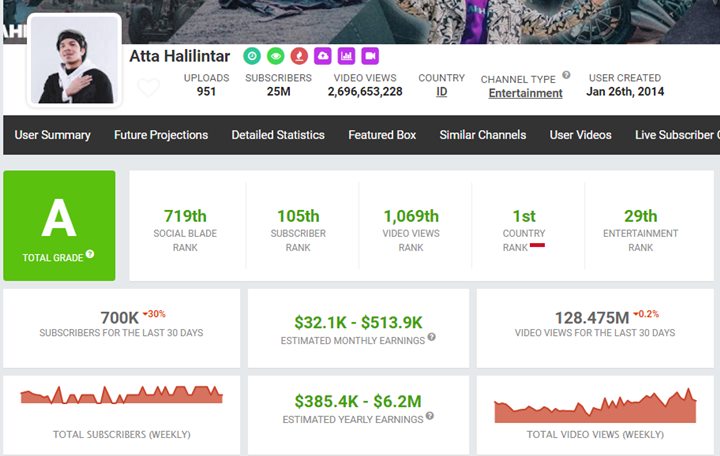Screen dimensions: 720x456
Task: Open the Total Grade help question mark
Action: pyautogui.click(x=90, y=253)
